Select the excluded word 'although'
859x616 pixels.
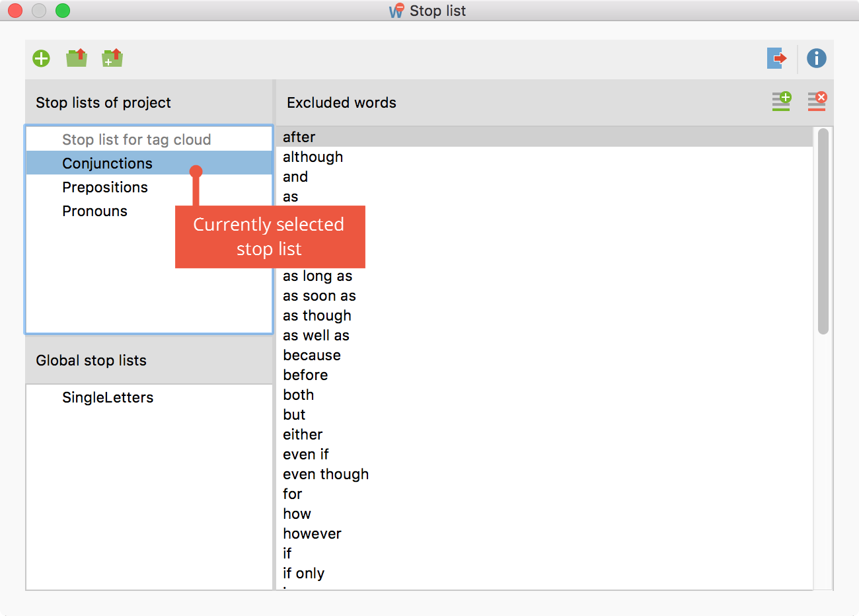coord(544,157)
